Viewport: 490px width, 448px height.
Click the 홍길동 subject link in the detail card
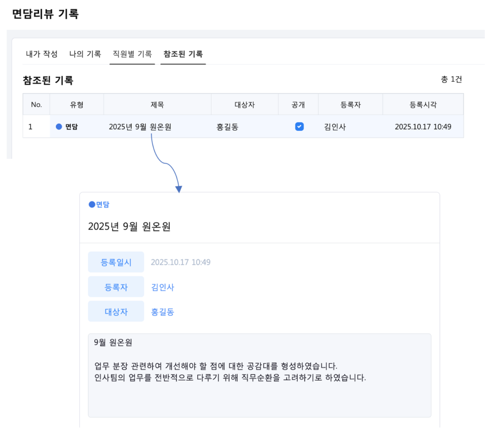click(x=163, y=312)
